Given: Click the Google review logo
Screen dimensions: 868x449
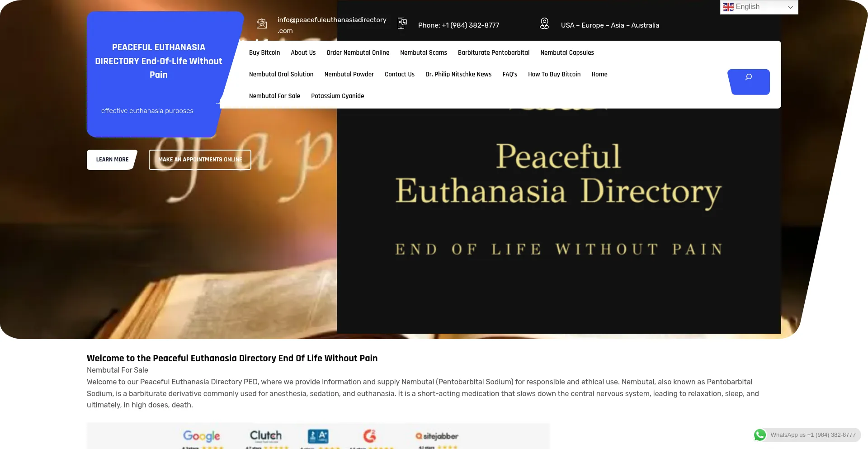Looking at the screenshot, I should (202, 436).
